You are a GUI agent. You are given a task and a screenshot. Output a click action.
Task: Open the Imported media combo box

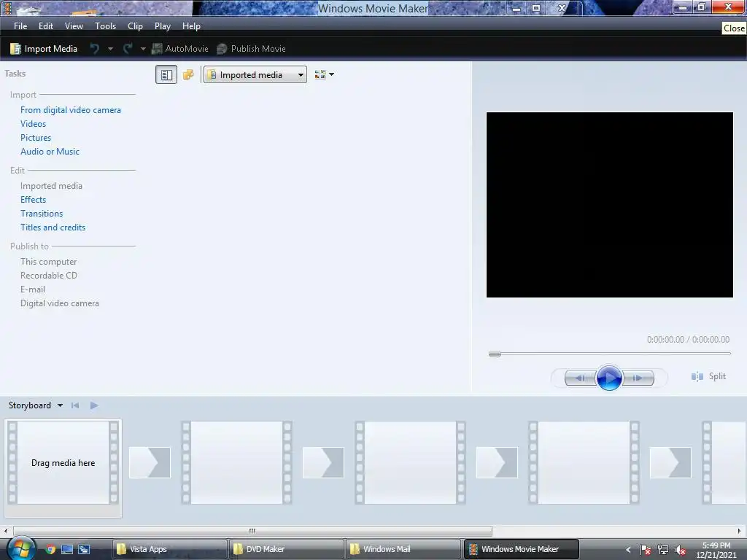pos(255,75)
